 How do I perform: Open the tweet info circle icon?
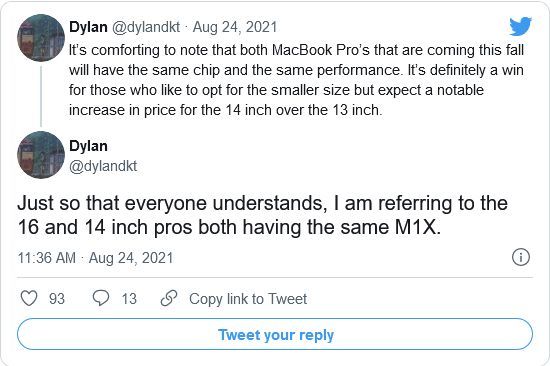(x=521, y=257)
